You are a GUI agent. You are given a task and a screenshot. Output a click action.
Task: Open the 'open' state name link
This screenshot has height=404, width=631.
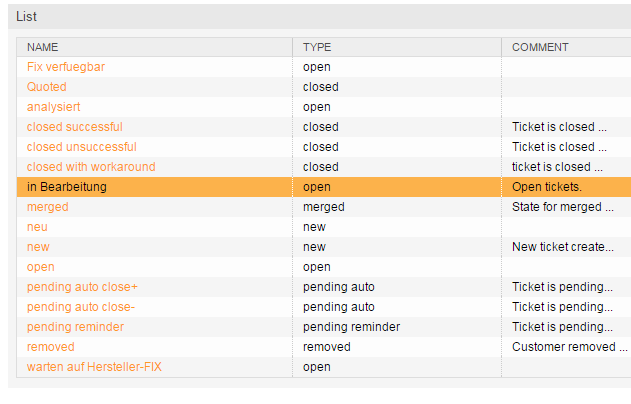pyautogui.click(x=41, y=267)
